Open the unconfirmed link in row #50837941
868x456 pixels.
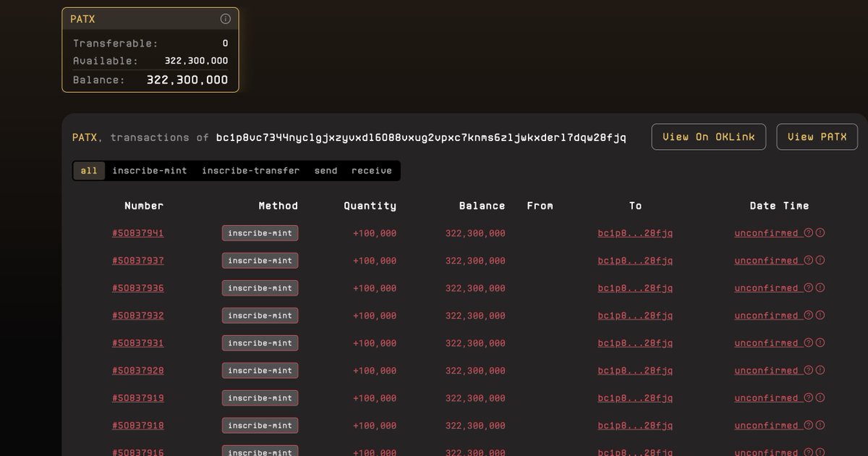click(767, 233)
